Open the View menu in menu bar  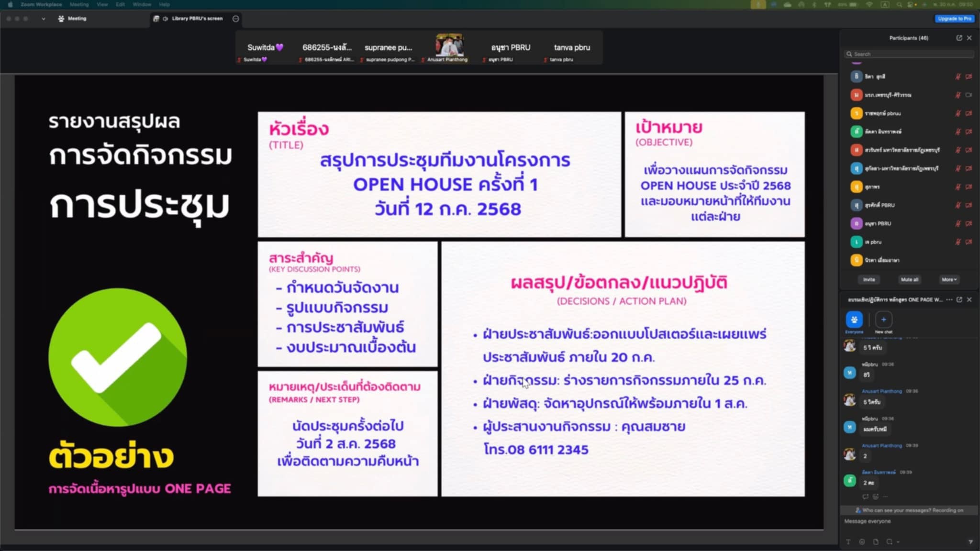[x=102, y=4]
